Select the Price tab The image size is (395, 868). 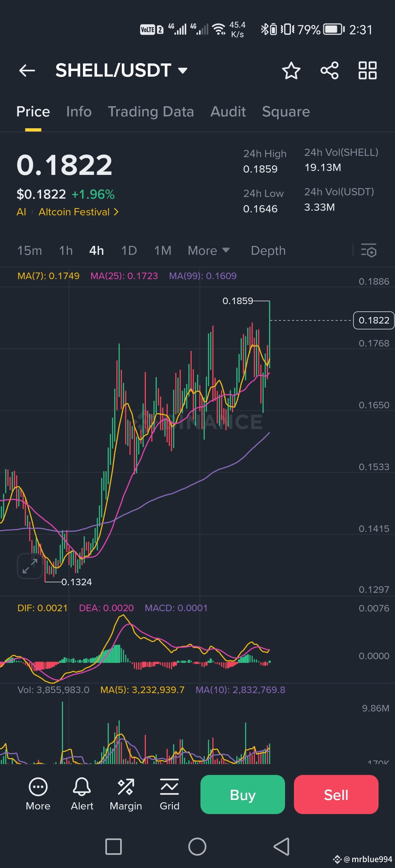[x=33, y=111]
